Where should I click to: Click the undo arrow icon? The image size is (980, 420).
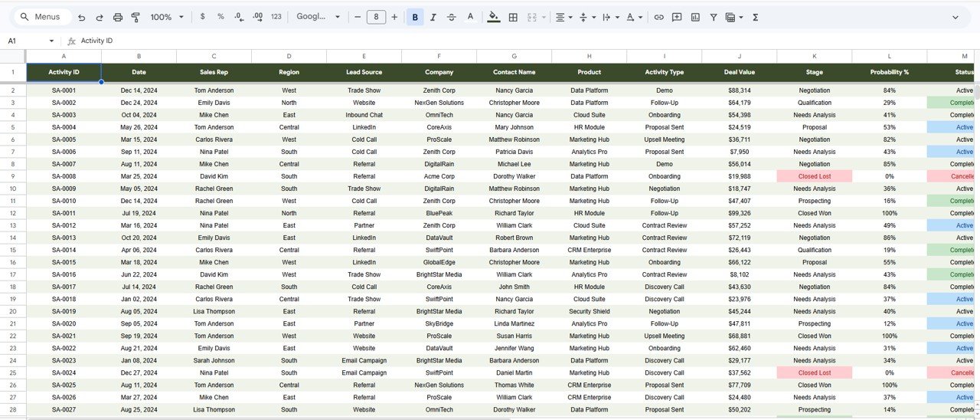81,17
